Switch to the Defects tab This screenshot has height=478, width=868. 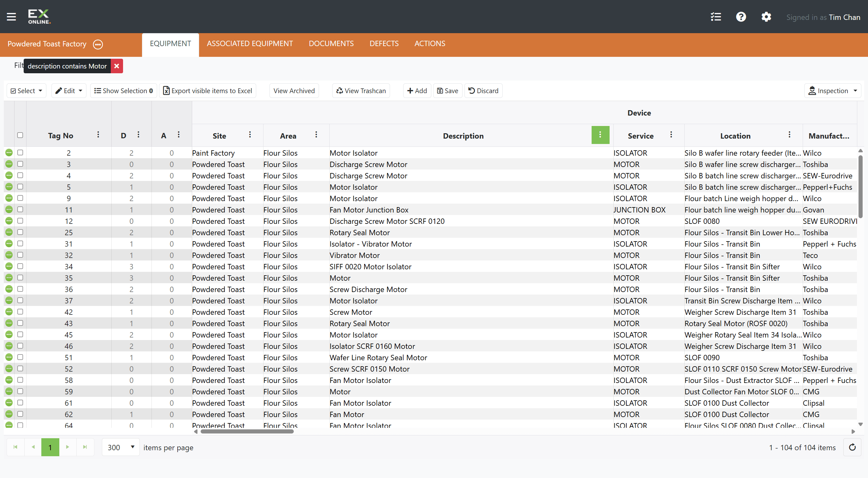pyautogui.click(x=384, y=44)
